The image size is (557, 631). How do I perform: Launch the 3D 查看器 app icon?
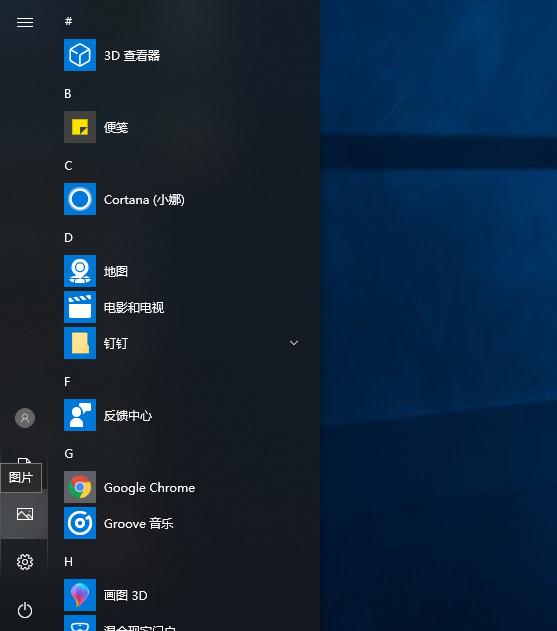pyautogui.click(x=80, y=55)
